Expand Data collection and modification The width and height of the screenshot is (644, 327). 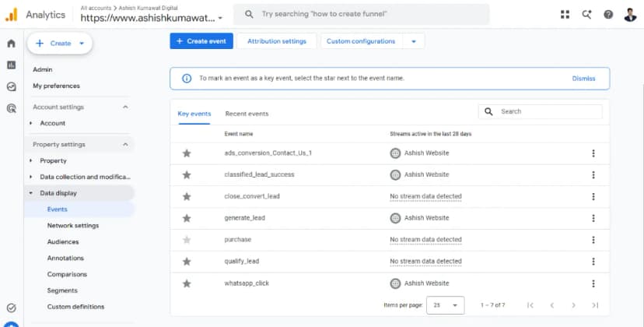[x=31, y=177]
